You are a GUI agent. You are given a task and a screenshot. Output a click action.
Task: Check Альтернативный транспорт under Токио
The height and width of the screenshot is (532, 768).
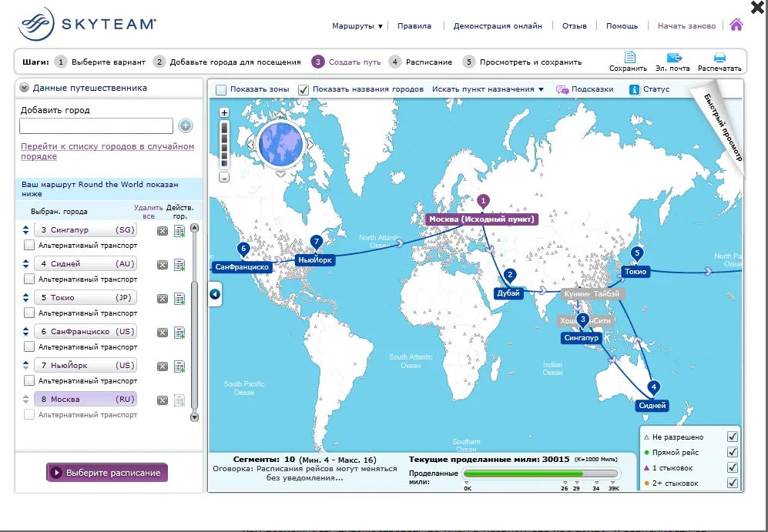[x=29, y=313]
